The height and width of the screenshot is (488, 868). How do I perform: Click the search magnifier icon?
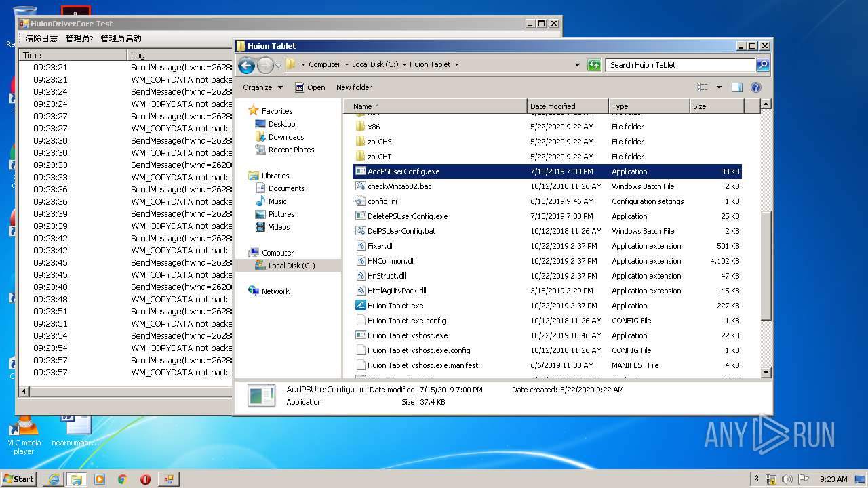(763, 65)
